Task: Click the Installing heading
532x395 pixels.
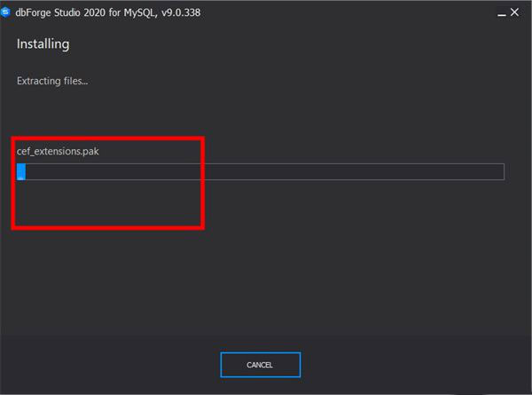Action: pos(43,43)
